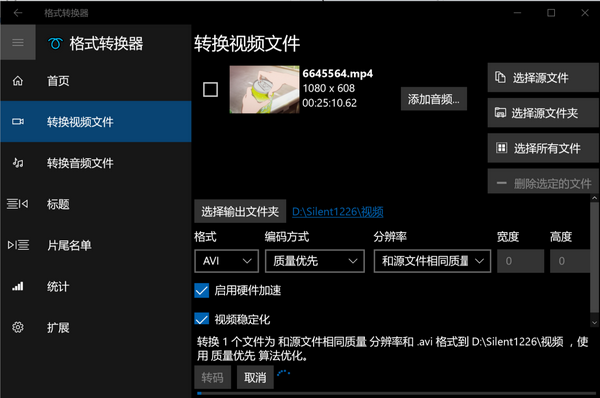Disable the 启用硬件加速 checkbox
Viewport: 600px width, 398px height.
coord(202,290)
